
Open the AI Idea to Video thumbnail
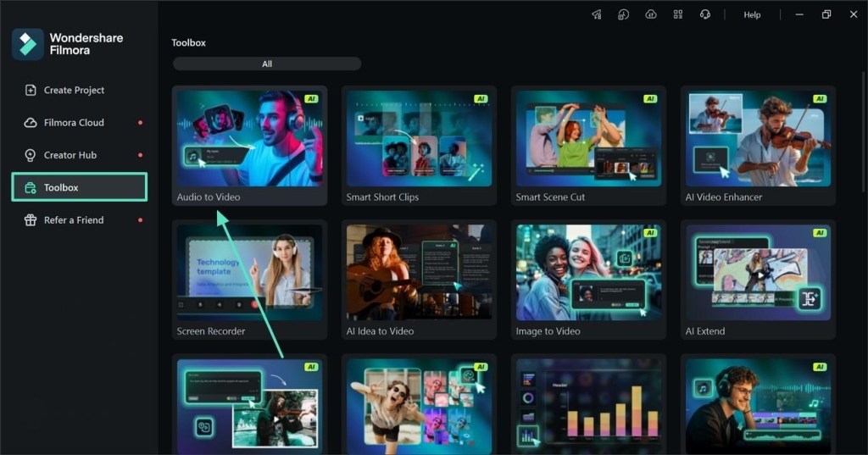(419, 272)
